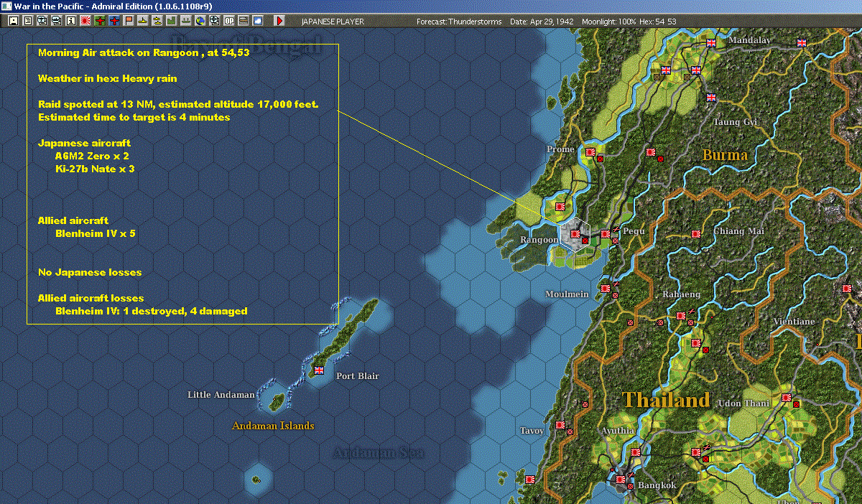Click the Thailand country label
Image resolution: width=862 pixels, height=504 pixels.
(x=666, y=400)
